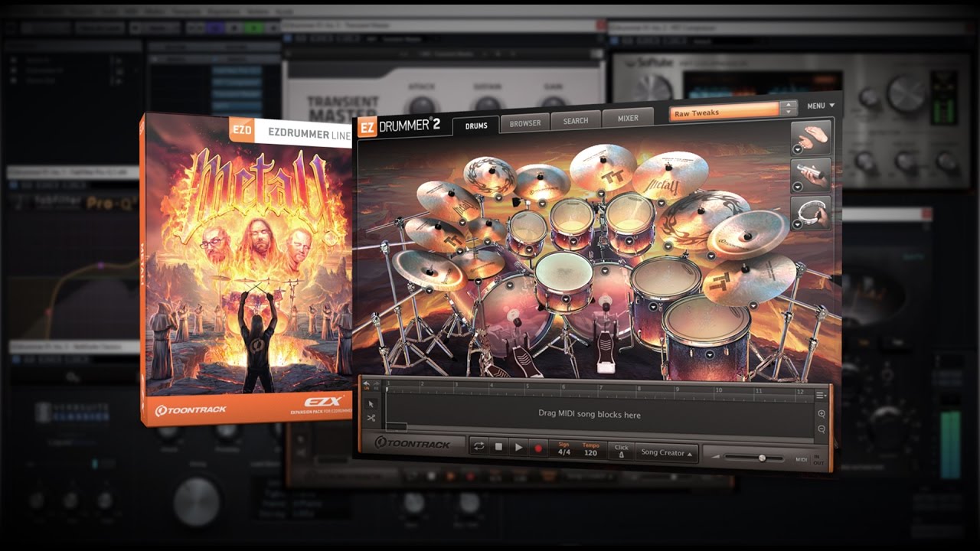Open the song track menu icon
Viewport: 980px width, 551px height.
coord(821,396)
